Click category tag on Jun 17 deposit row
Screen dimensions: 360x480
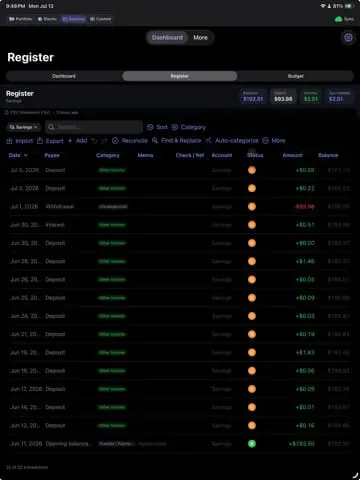click(112, 389)
